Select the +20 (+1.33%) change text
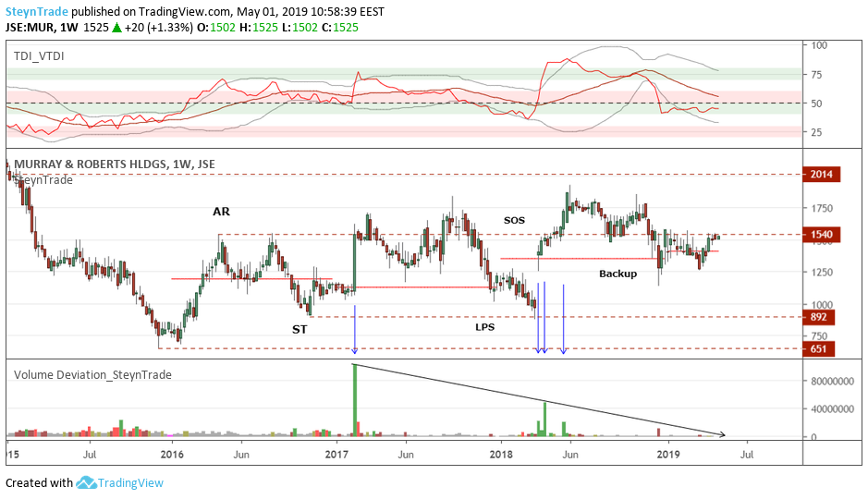The width and height of the screenshot is (868, 499). pyautogui.click(x=159, y=27)
